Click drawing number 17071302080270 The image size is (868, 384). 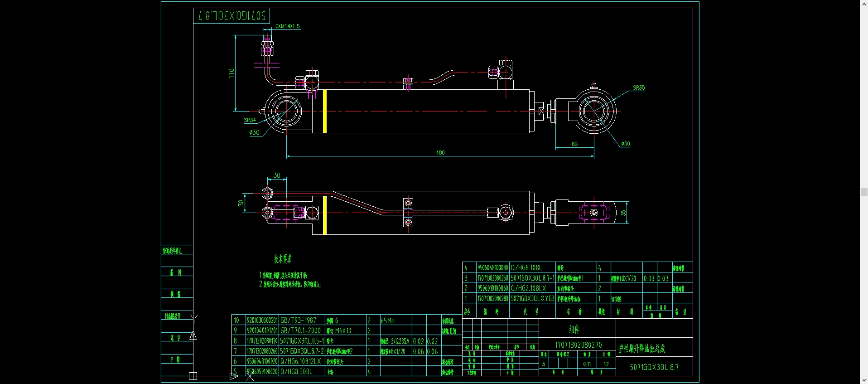pyautogui.click(x=579, y=345)
